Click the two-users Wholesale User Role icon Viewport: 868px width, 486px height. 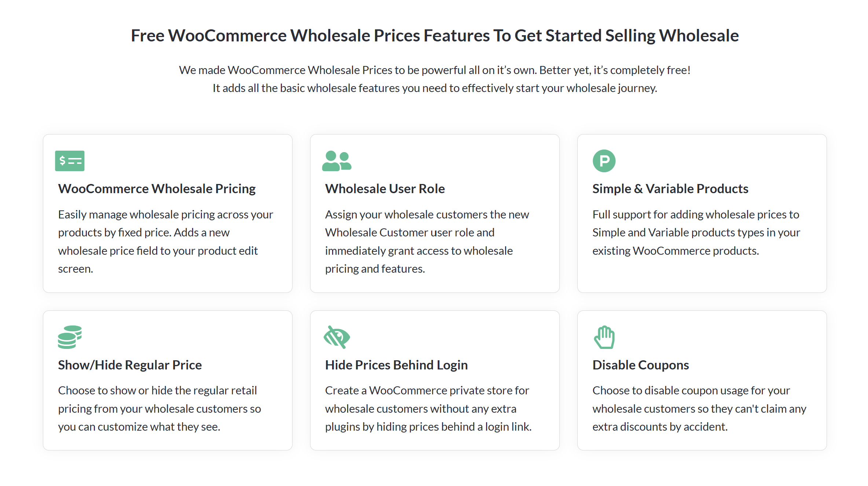point(336,161)
